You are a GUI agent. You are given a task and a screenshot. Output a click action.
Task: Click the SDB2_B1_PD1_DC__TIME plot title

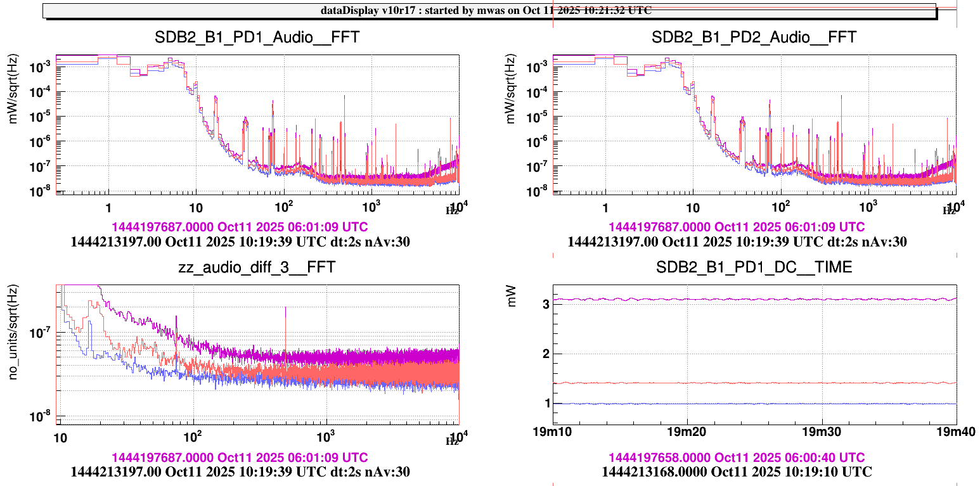tap(754, 268)
